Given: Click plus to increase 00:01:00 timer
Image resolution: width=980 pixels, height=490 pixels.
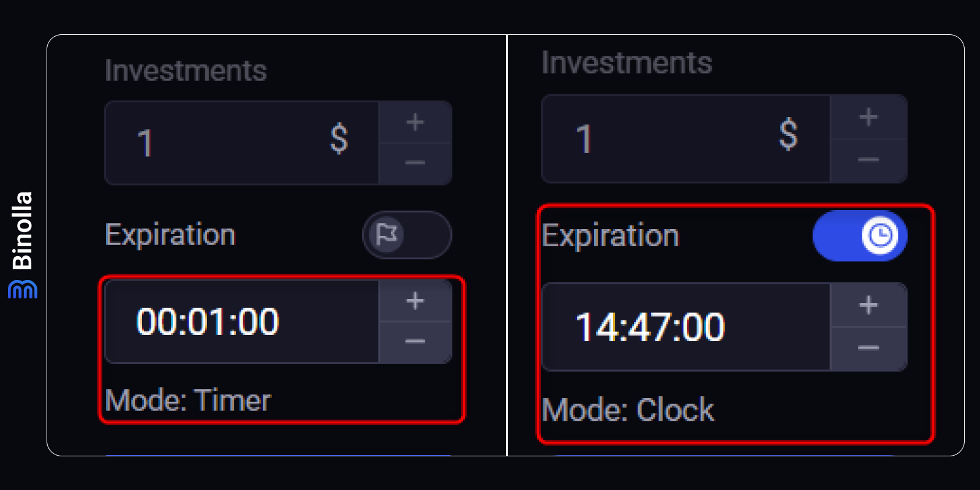Looking at the screenshot, I should coord(415,301).
